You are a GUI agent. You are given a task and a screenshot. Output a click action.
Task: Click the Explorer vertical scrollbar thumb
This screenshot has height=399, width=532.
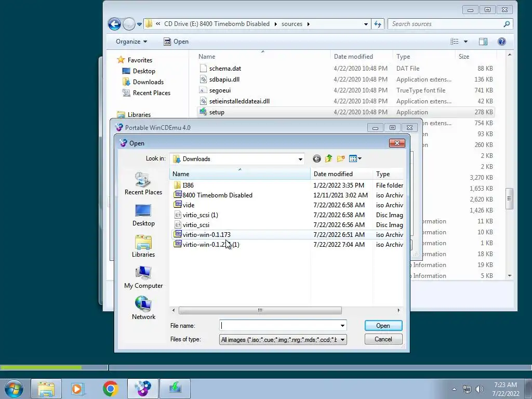click(x=509, y=199)
